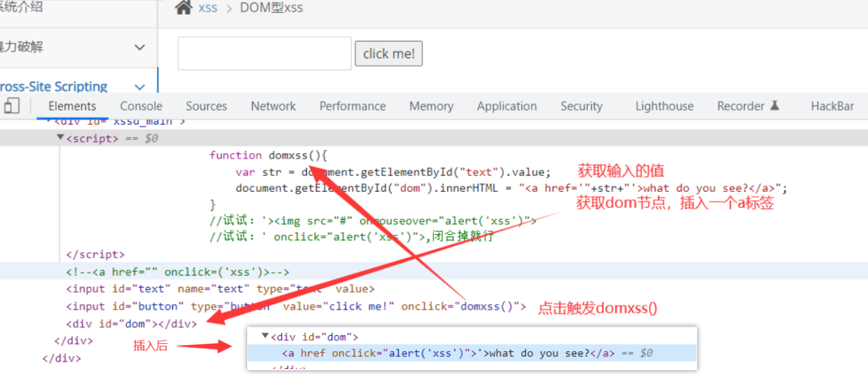Expand the 暴力破解 sidebar section chevron

click(140, 47)
